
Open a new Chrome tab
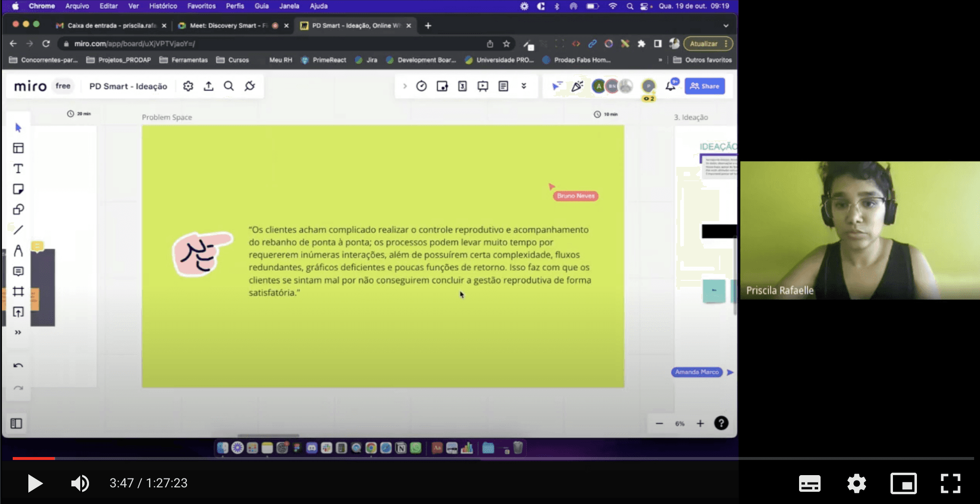(428, 25)
